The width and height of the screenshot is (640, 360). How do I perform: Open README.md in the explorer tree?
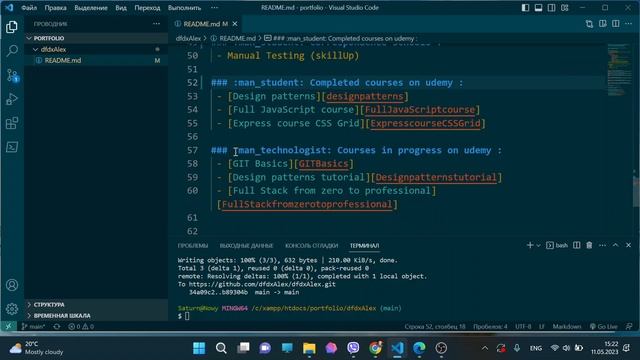[63, 60]
